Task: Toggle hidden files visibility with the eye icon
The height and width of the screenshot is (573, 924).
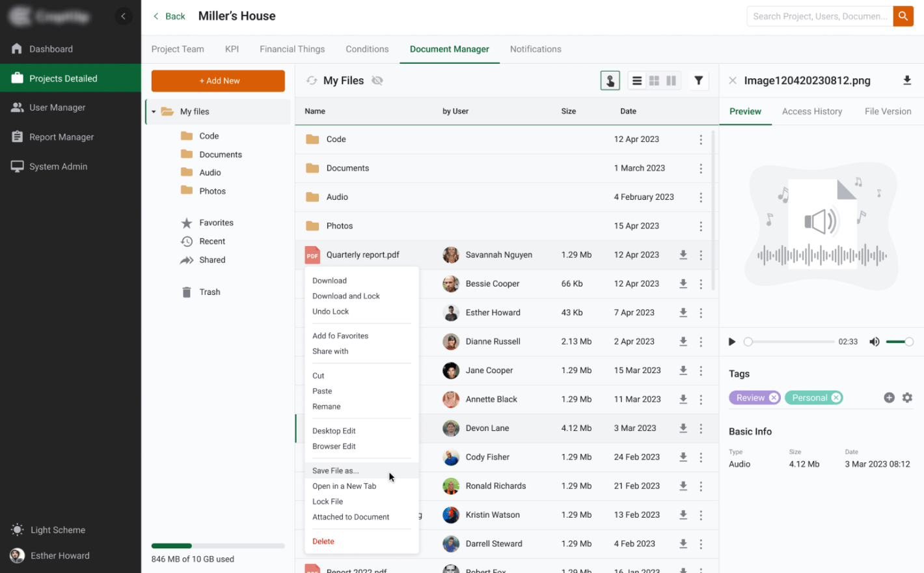Action: (x=377, y=81)
